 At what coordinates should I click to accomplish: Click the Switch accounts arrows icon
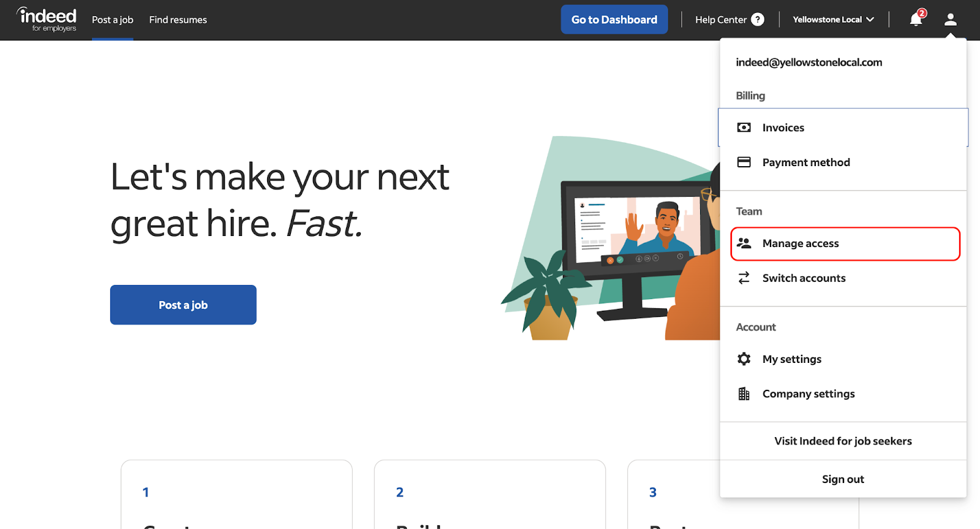(x=744, y=278)
